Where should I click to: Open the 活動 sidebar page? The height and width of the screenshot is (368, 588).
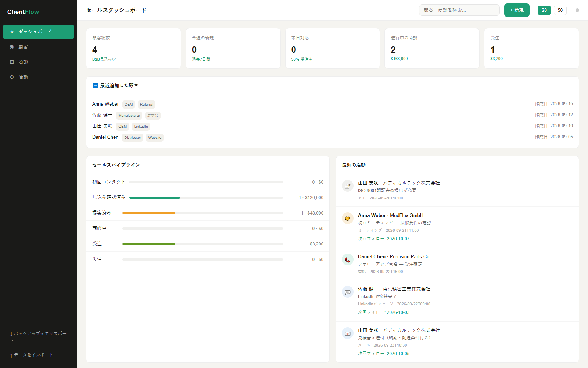[x=39, y=77]
